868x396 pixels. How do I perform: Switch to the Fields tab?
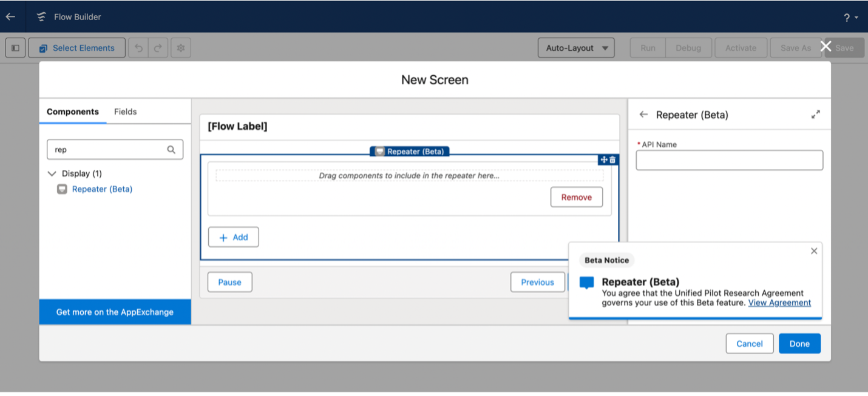[x=125, y=112]
